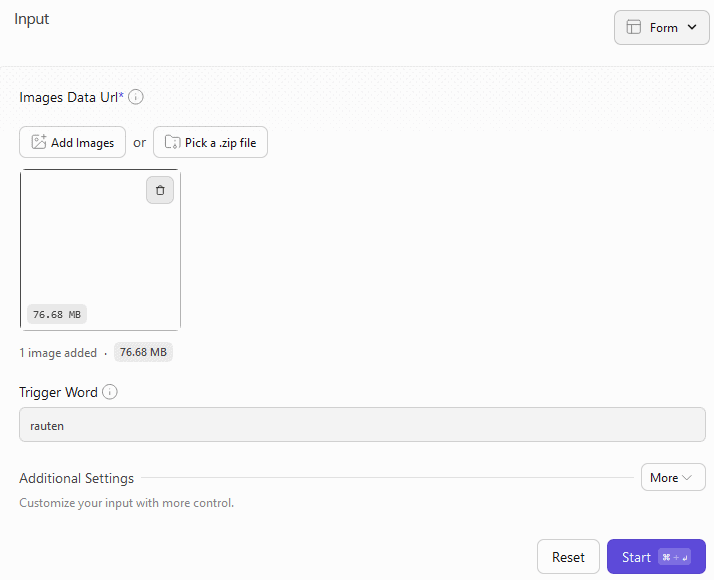Click the folder icon in Pick a .zip file
The height and width of the screenshot is (580, 714).
(x=172, y=143)
